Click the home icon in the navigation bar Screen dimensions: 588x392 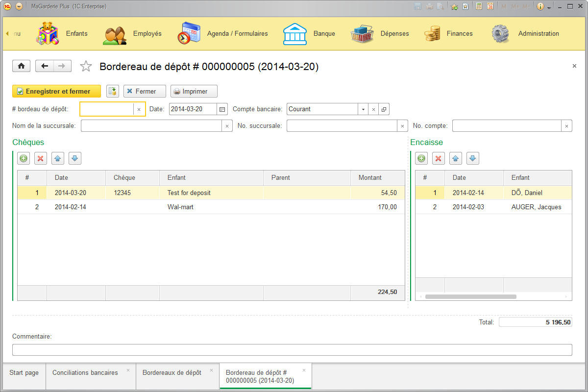[21, 65]
